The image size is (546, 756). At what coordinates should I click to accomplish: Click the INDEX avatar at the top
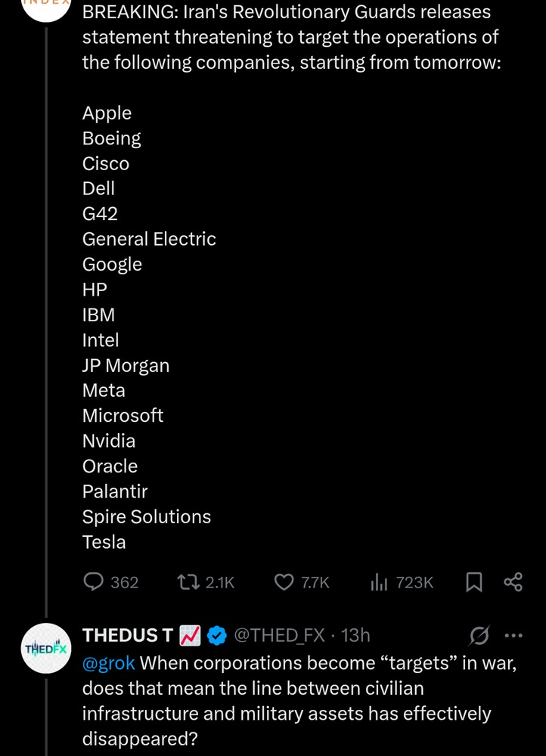46,8
